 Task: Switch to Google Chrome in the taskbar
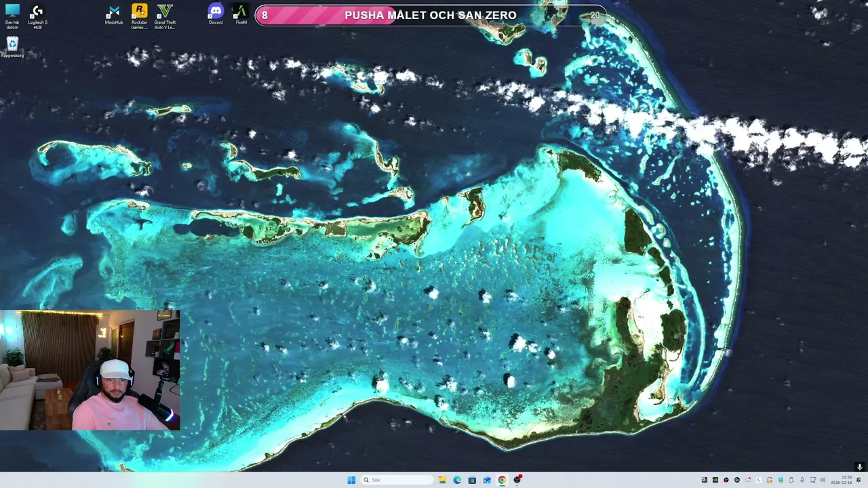(502, 480)
